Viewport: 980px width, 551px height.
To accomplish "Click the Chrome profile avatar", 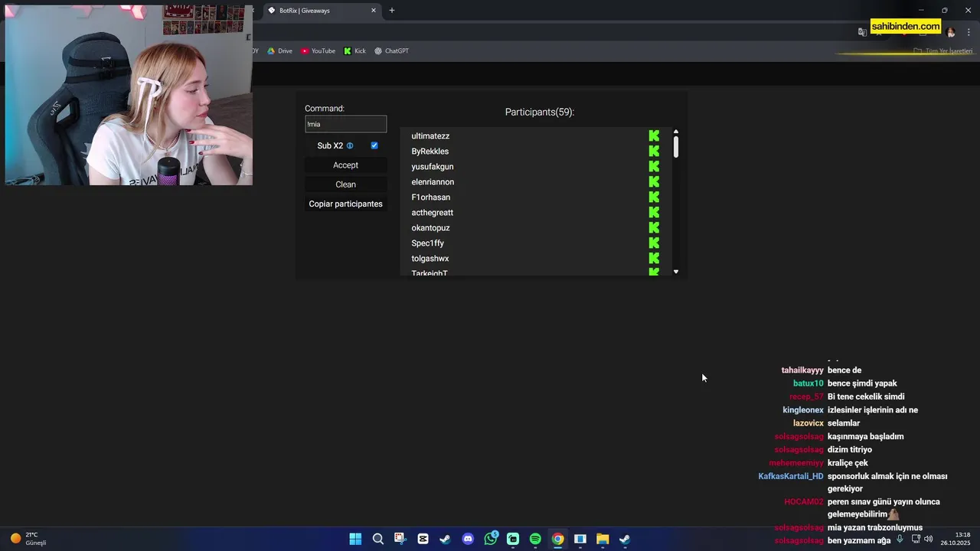I will (951, 32).
